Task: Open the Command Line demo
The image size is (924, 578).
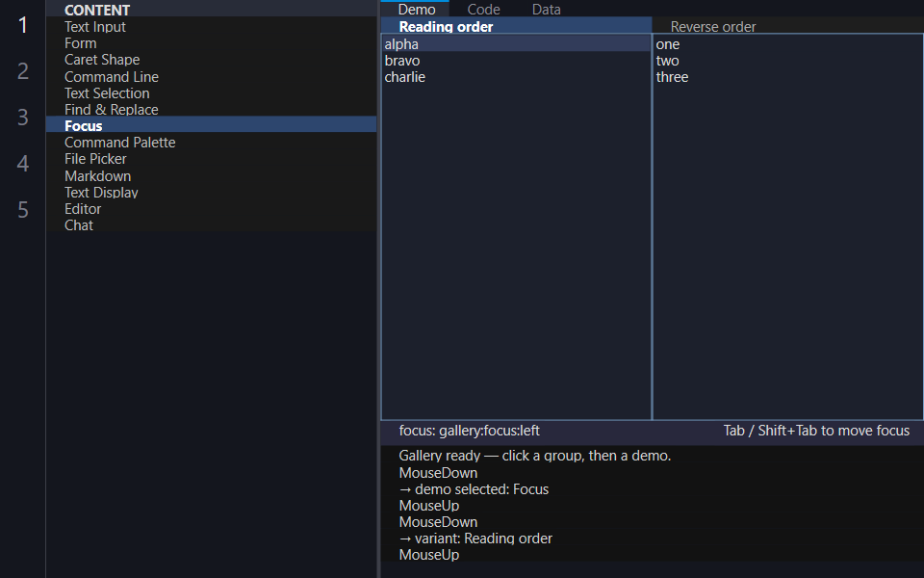Action: click(211, 77)
